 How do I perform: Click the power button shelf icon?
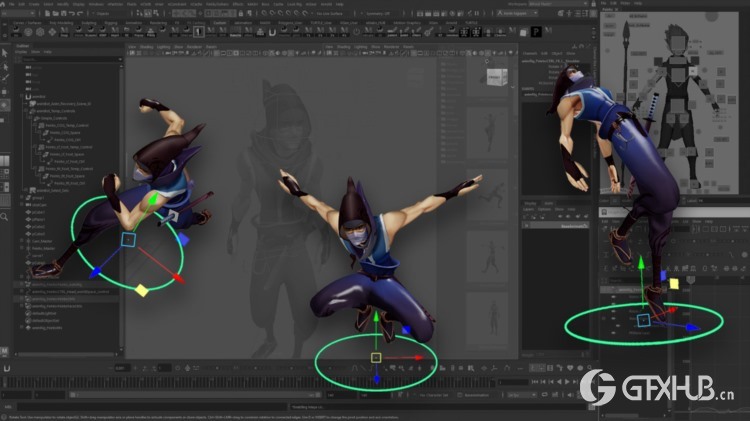coord(356,32)
